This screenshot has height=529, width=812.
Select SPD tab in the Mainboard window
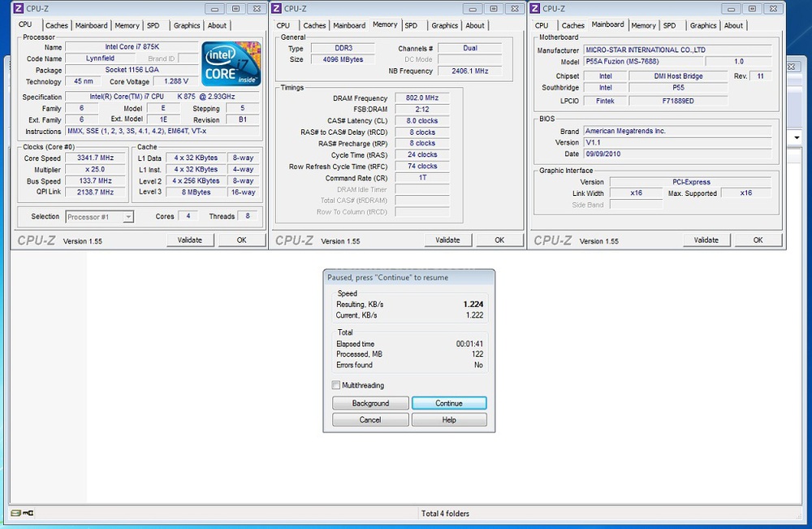coord(670,25)
